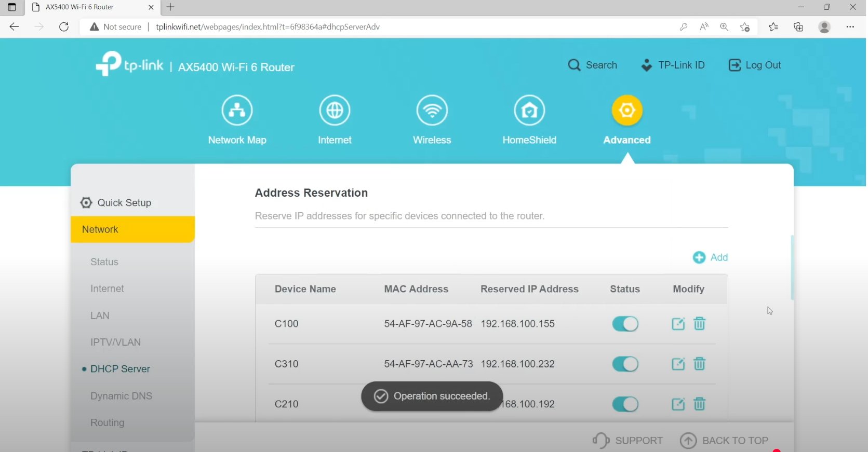The image size is (868, 452).
Task: Open the saved password key icon
Action: point(684,27)
